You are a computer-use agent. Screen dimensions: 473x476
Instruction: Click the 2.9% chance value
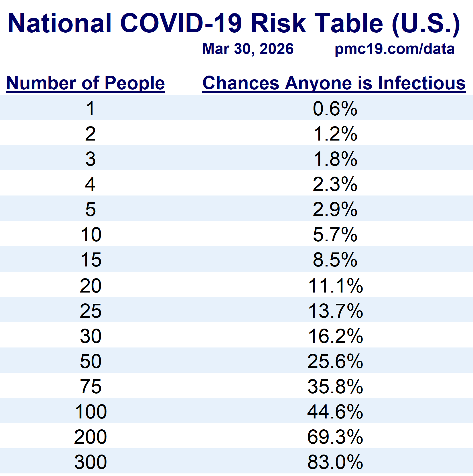pyautogui.click(x=335, y=210)
